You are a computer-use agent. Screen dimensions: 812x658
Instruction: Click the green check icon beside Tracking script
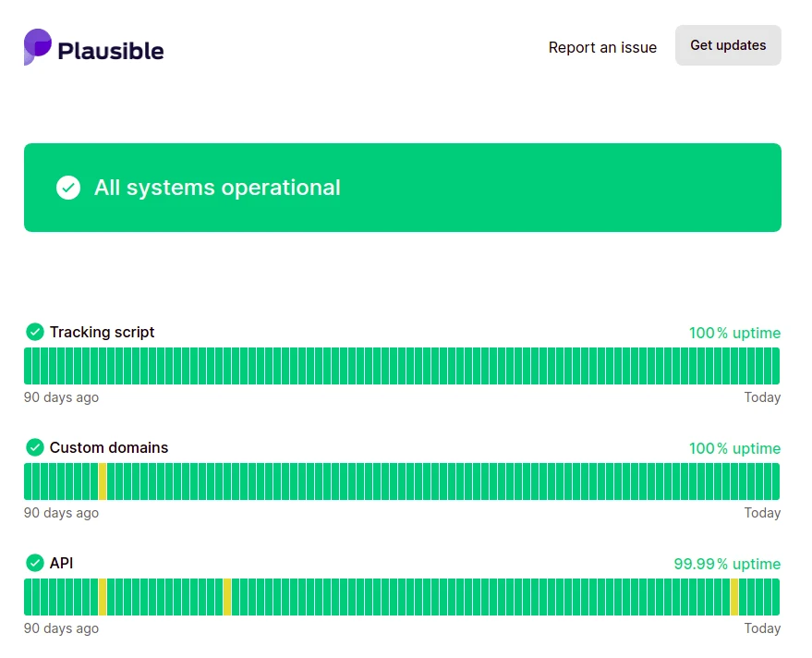click(35, 332)
